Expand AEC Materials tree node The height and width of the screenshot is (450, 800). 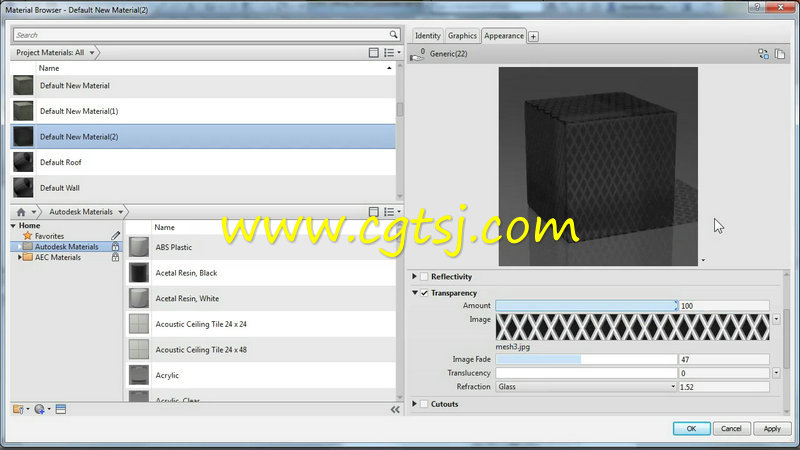pyautogui.click(x=19, y=257)
